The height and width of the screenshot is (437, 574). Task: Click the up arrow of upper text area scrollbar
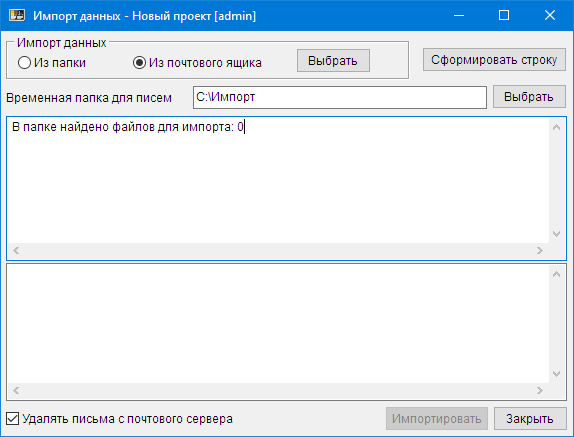pyautogui.click(x=556, y=127)
